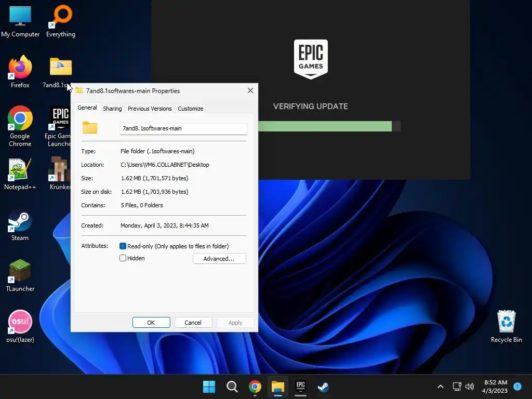This screenshot has width=532, height=399.
Task: Open TLauncher desktop shortcut
Action: (20, 275)
